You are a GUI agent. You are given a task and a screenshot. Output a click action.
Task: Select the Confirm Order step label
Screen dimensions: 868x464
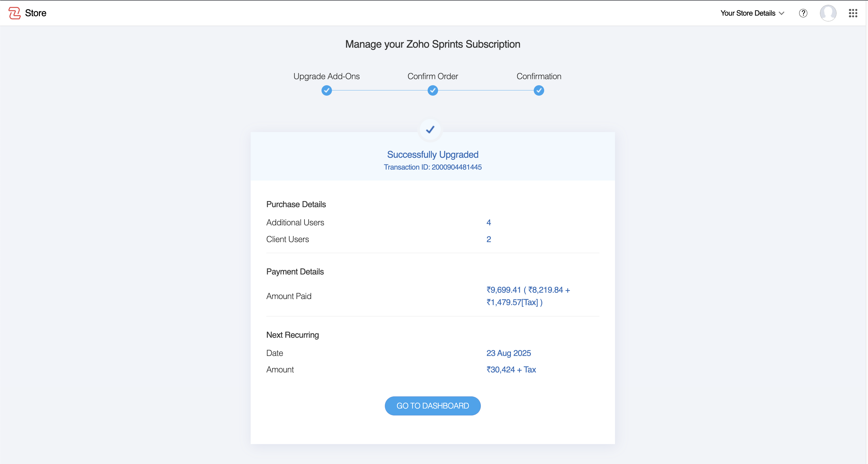tap(433, 77)
